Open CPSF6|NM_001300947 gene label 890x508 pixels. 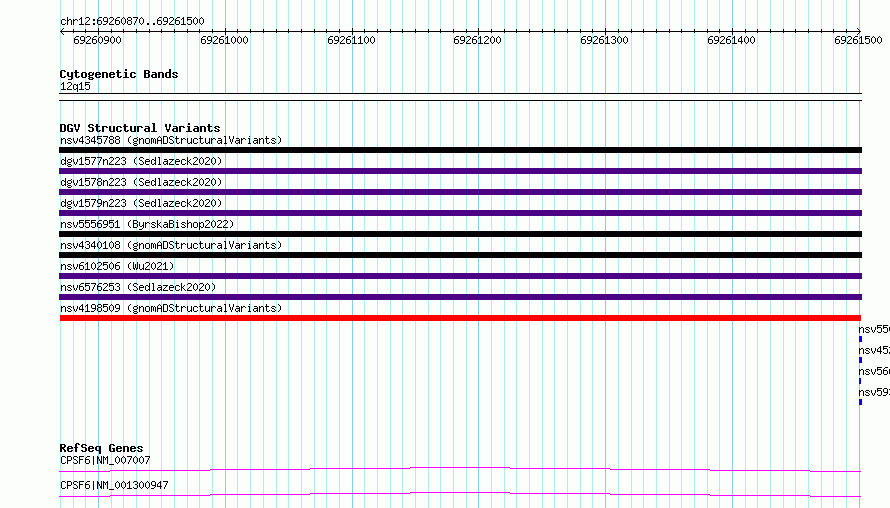click(x=114, y=485)
